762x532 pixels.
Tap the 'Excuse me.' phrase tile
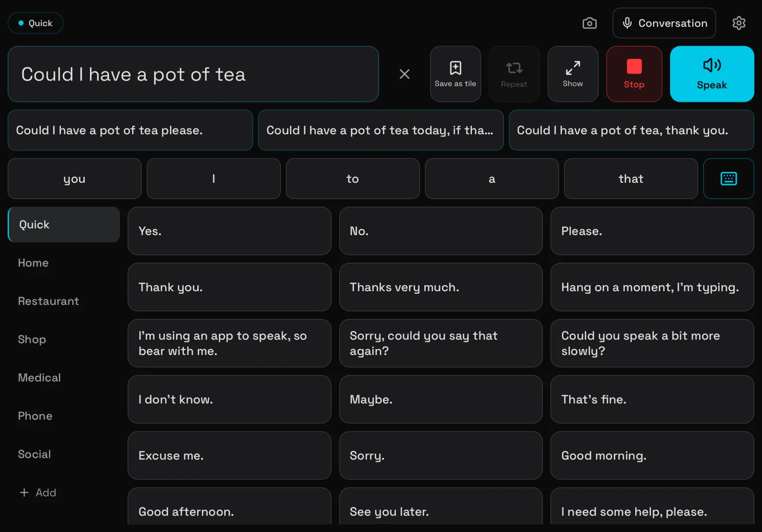coord(229,455)
